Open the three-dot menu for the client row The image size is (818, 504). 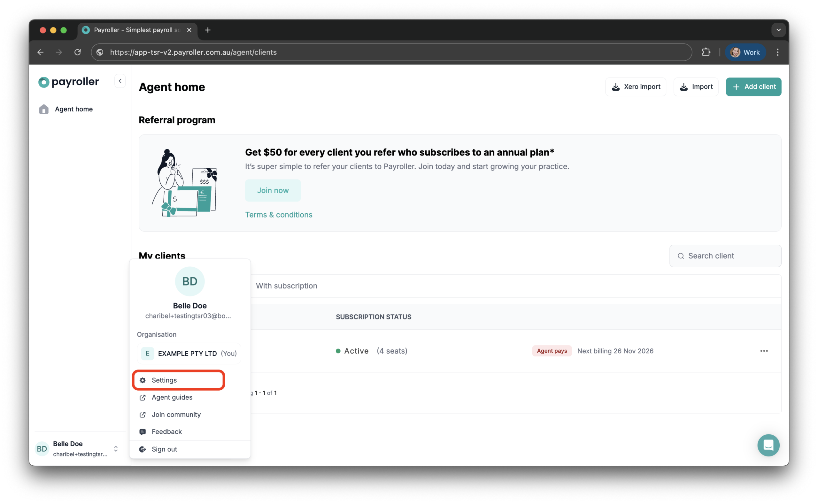pos(764,351)
